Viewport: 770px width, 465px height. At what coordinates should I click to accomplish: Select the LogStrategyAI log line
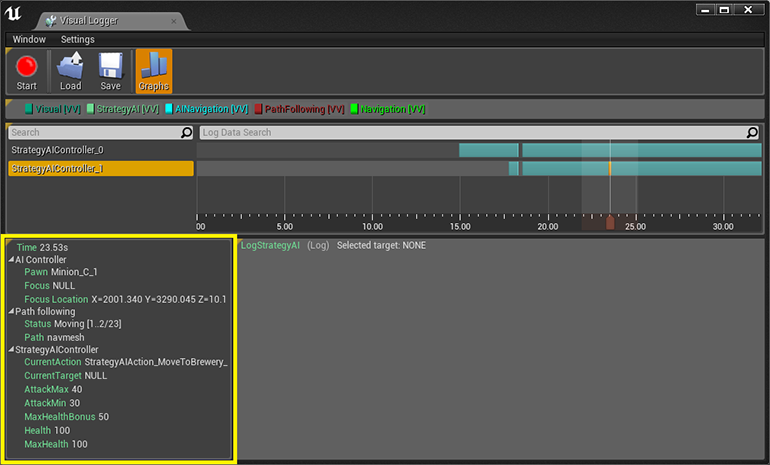tap(333, 246)
